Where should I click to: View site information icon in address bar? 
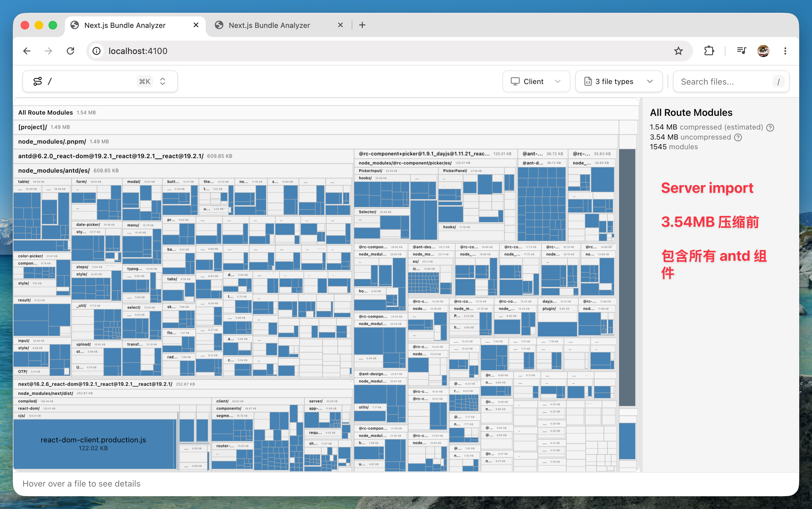(96, 51)
